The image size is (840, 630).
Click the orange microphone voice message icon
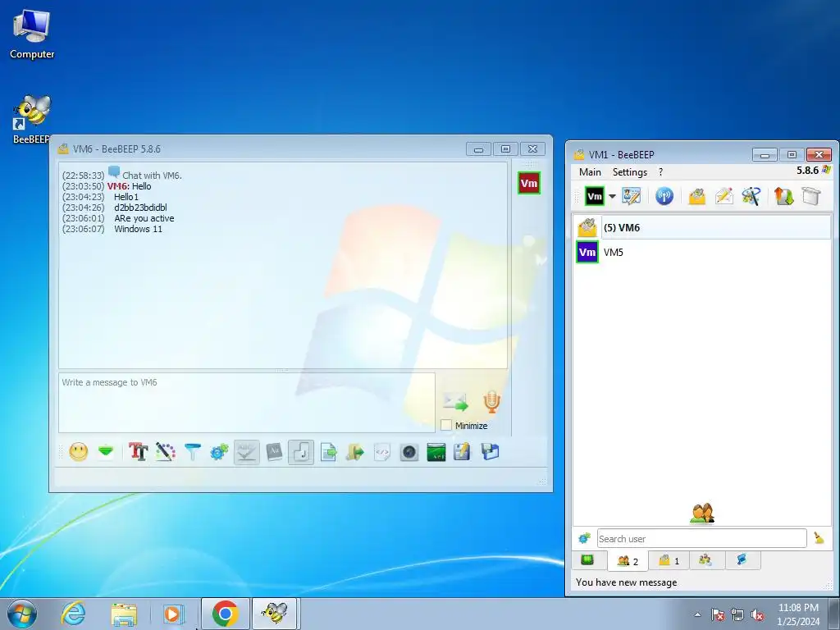[491, 401]
